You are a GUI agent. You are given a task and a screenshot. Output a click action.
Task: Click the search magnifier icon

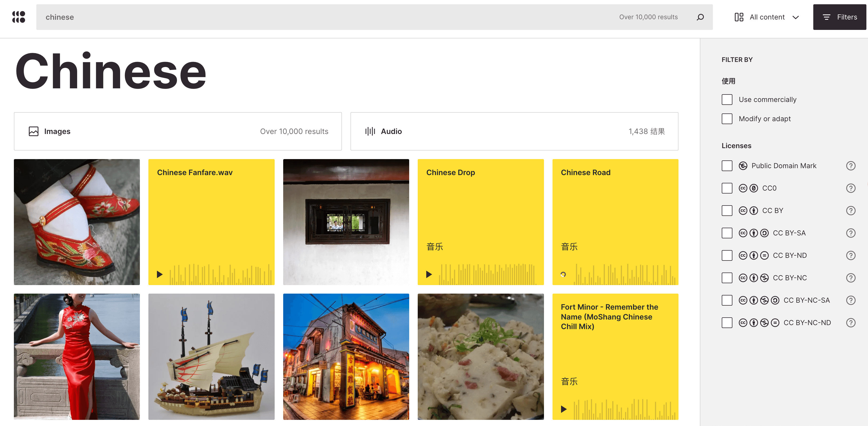coord(700,17)
